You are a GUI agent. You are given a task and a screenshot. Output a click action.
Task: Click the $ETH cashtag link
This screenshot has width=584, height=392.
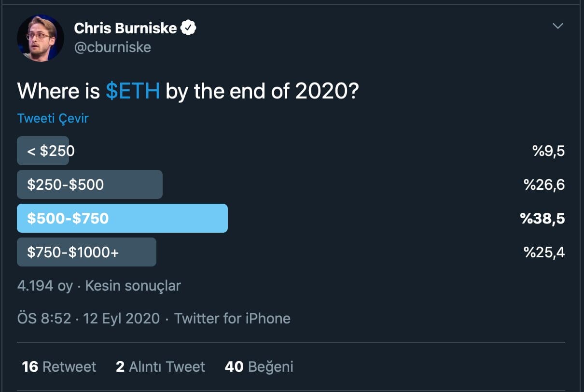click(x=133, y=90)
